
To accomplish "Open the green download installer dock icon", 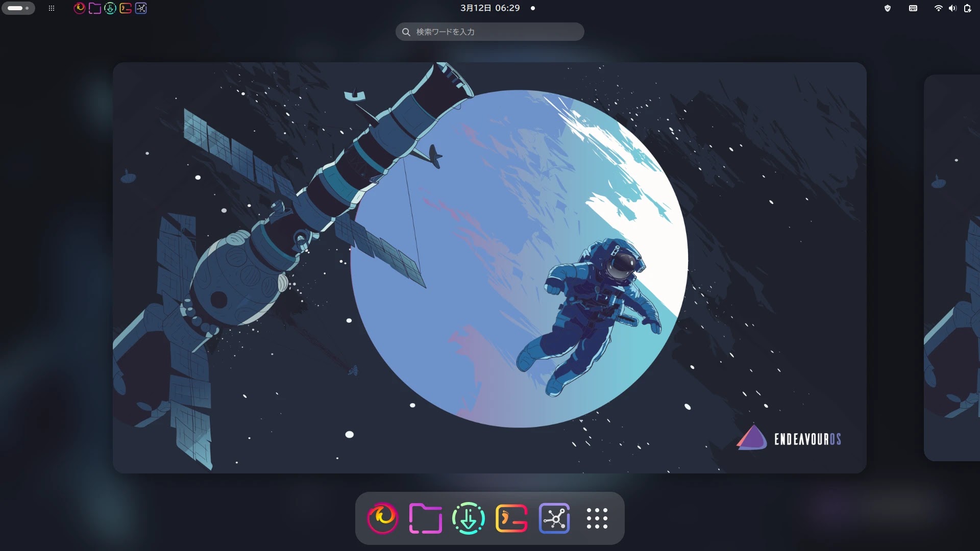I will coord(468,518).
